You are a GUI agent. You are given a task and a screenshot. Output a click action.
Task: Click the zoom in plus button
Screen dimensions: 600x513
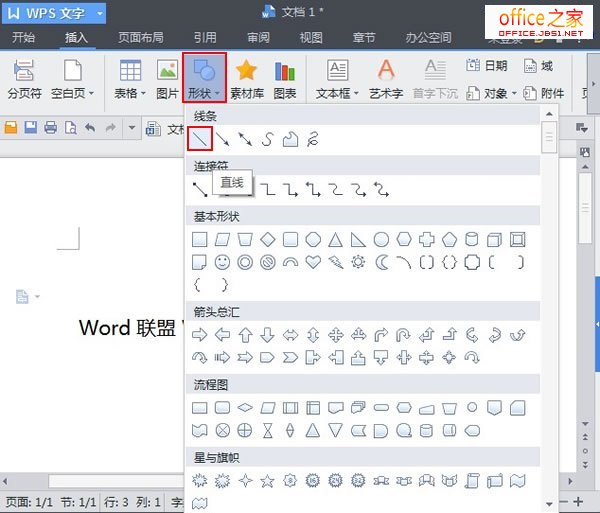tap(578, 502)
